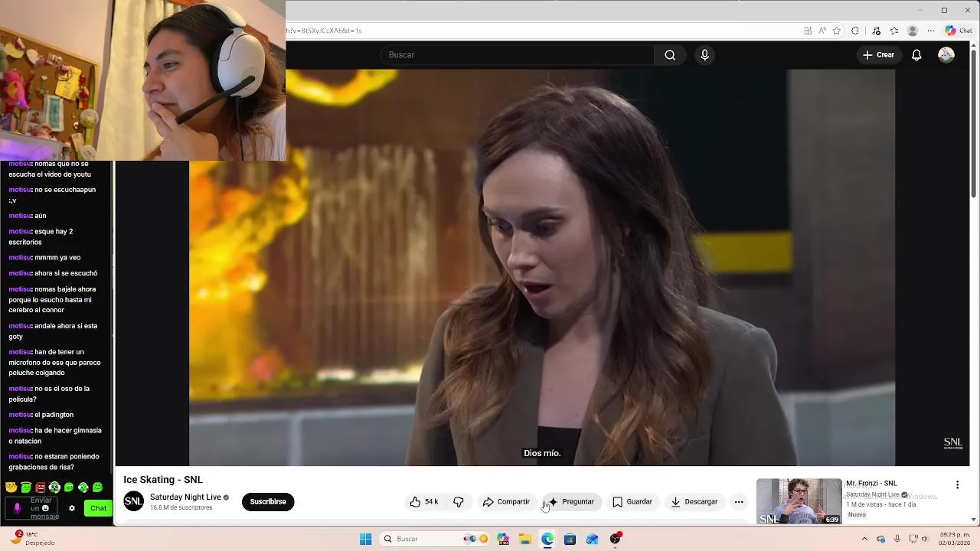Open browser profile icon
Screen dimensions: 980x551
pos(913,31)
